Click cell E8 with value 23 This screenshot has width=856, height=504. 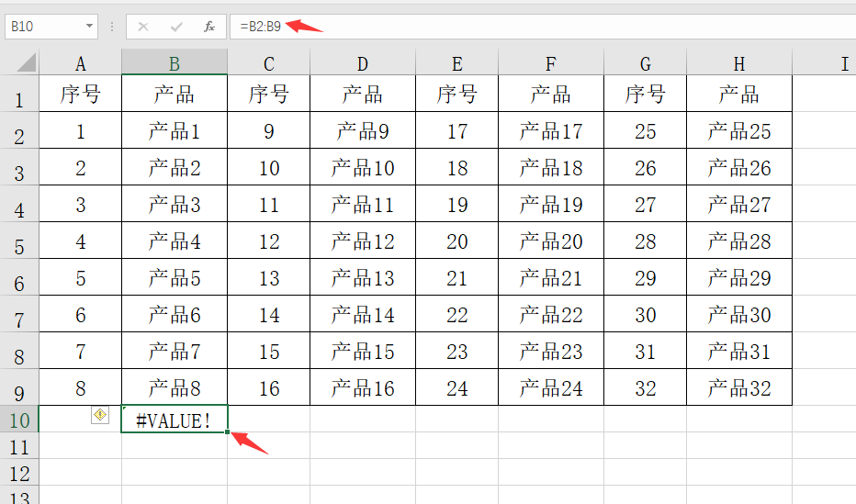457,351
